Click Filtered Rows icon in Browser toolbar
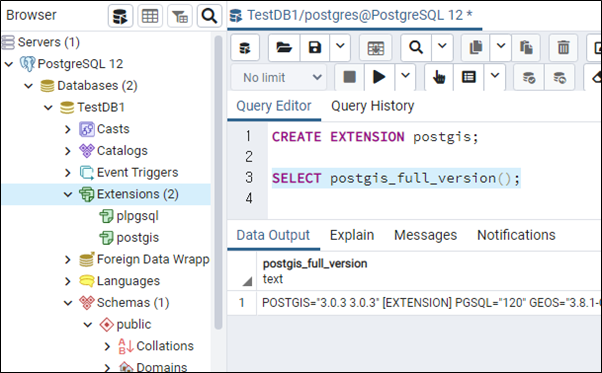Viewport: 602px width, 373px height. (x=180, y=16)
